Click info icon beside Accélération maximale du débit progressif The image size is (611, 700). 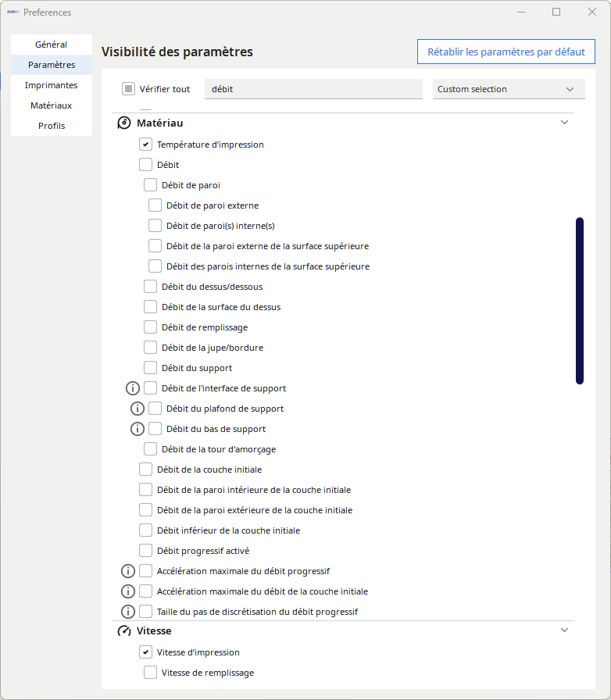(128, 571)
